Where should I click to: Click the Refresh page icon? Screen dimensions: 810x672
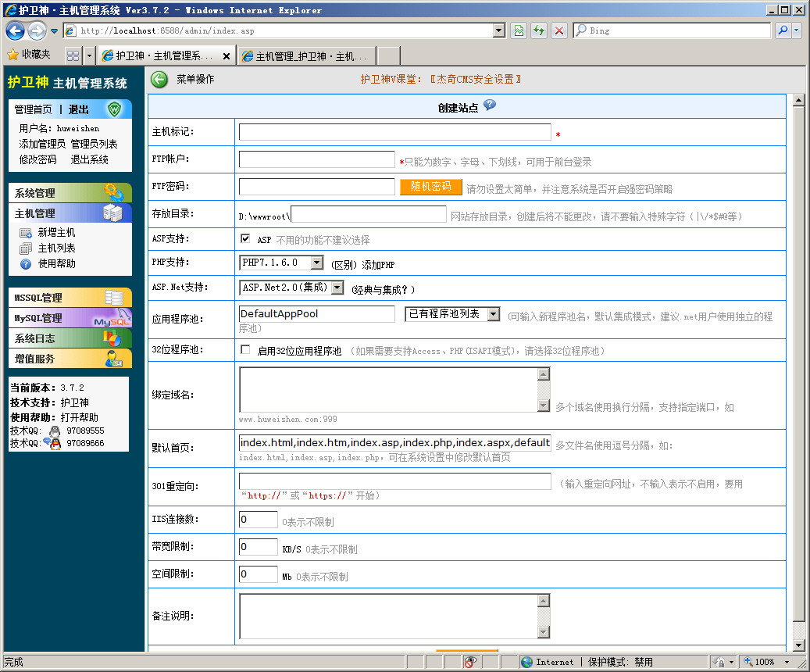[539, 31]
